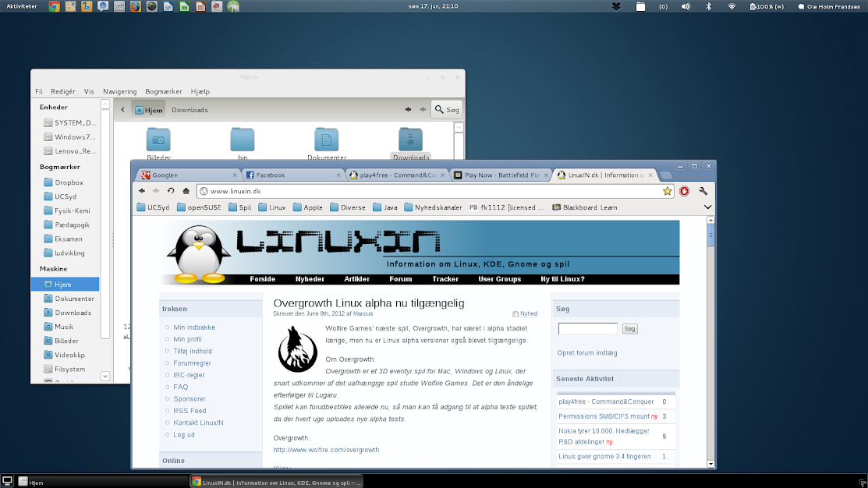Open Dropbox bookmark in file manager sidebar

point(64,182)
